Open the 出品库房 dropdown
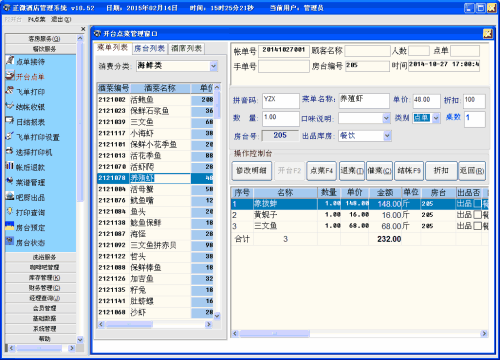This screenshot has width=500, height=360. coord(387,136)
